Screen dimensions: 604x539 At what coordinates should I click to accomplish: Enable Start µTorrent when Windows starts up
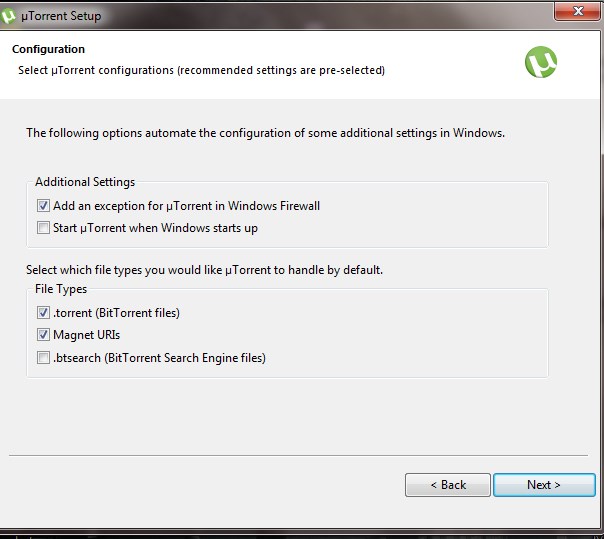click(x=43, y=228)
